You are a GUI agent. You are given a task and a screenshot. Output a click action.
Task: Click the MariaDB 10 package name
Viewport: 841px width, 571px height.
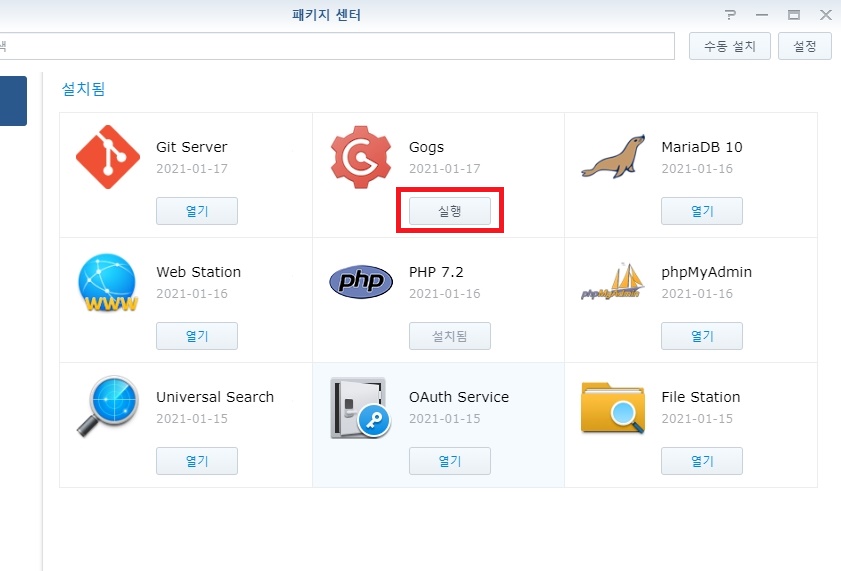702,147
